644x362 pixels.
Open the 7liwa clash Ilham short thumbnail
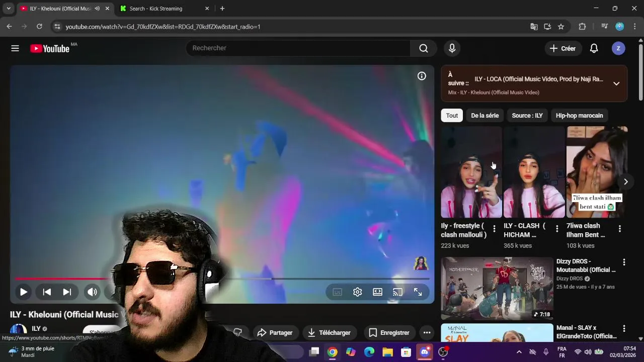point(597,172)
